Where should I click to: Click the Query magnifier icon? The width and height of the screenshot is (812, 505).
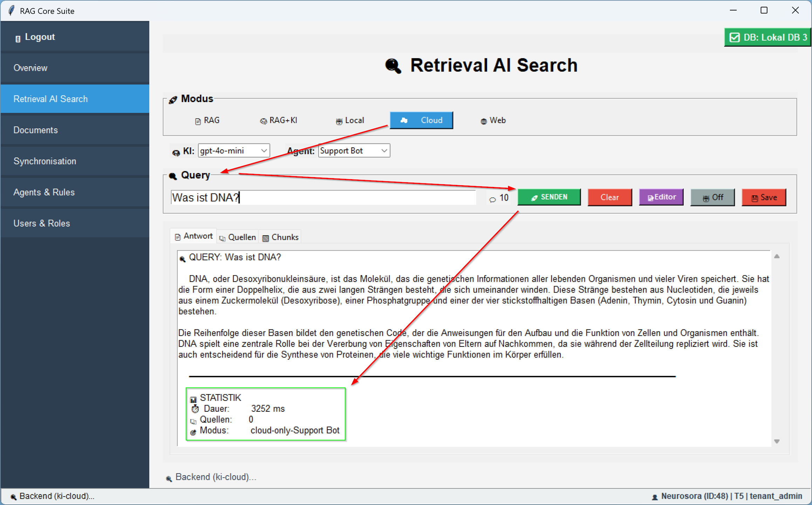pos(173,176)
